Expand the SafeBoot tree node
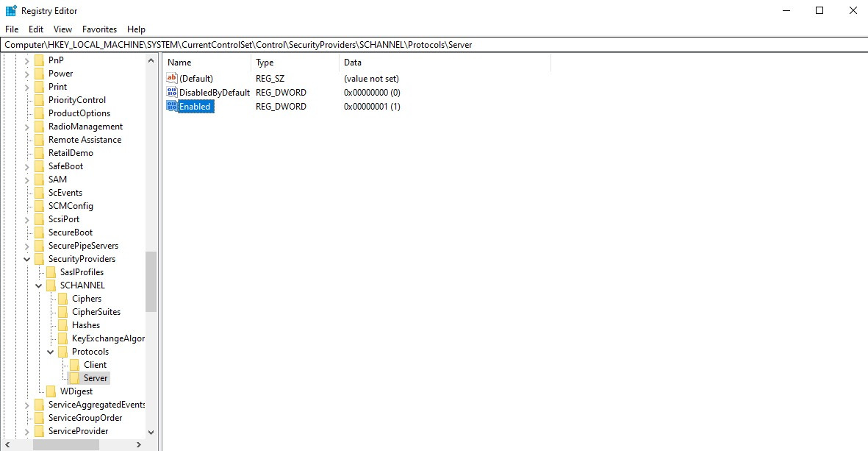Viewport: 868px width, 451px height. pos(26,166)
